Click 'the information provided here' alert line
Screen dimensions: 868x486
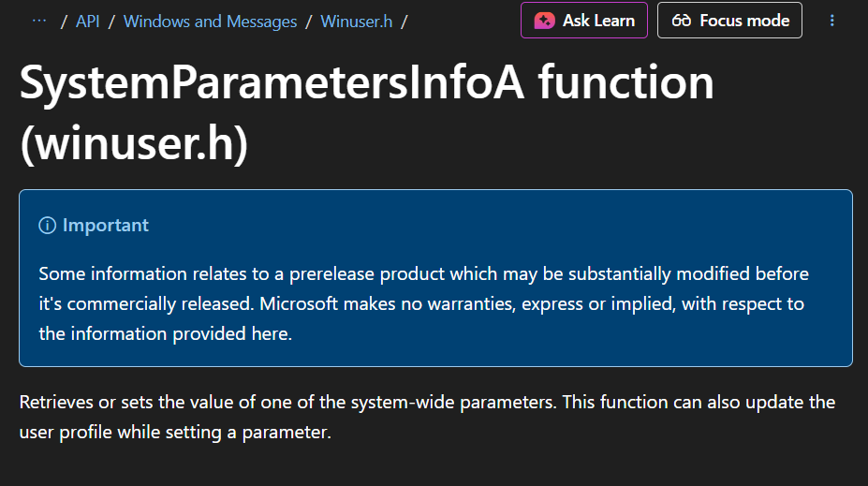click(165, 333)
